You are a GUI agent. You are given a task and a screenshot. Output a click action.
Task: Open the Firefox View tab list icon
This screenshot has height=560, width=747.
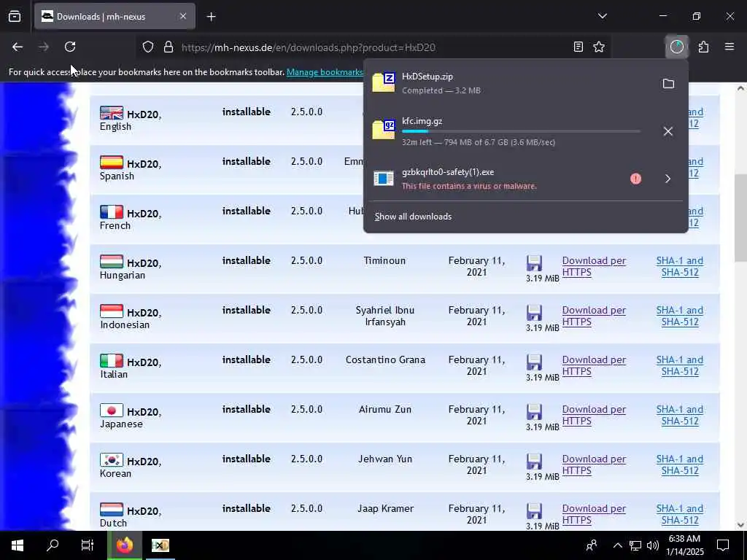point(15,17)
